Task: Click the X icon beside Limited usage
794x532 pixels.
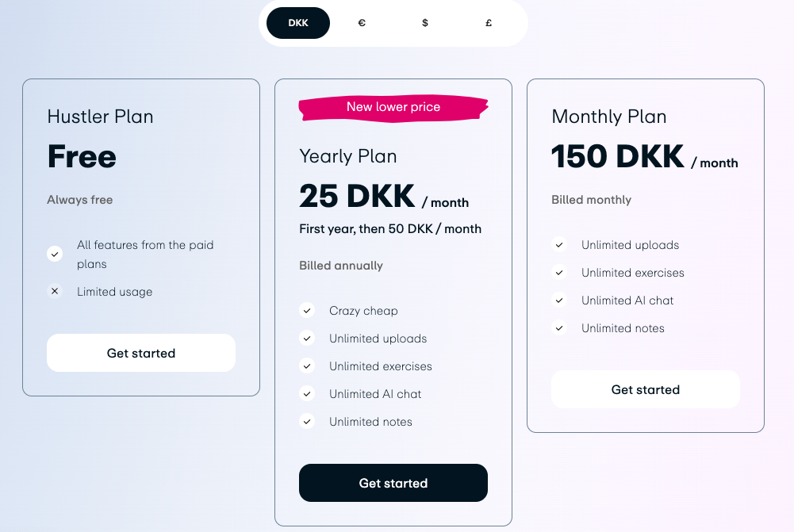Action: (55, 291)
